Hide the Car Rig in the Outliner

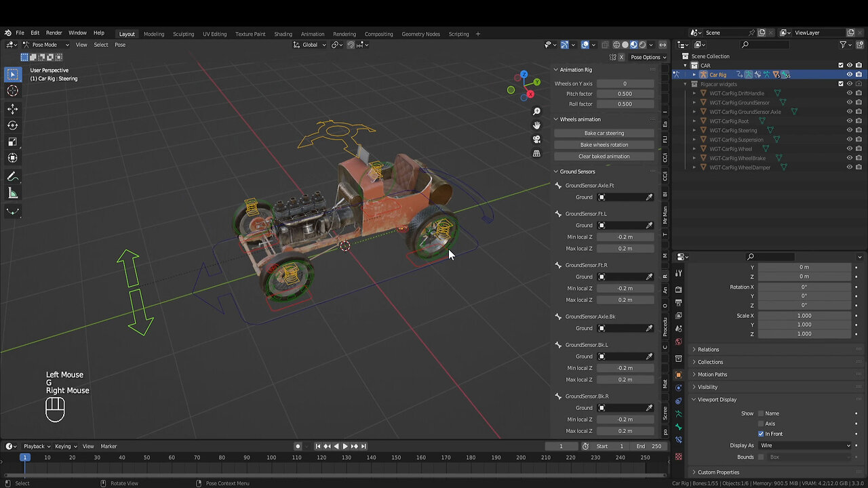tap(849, 75)
